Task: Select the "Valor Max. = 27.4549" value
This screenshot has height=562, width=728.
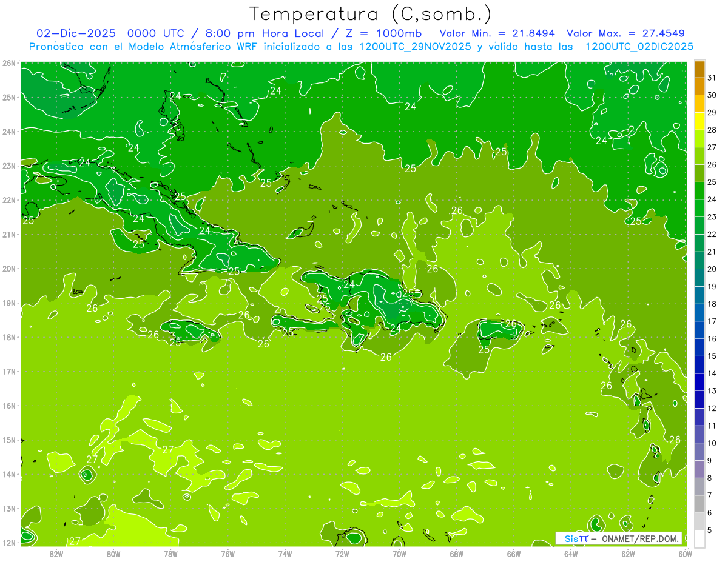Action: pyautogui.click(x=625, y=33)
